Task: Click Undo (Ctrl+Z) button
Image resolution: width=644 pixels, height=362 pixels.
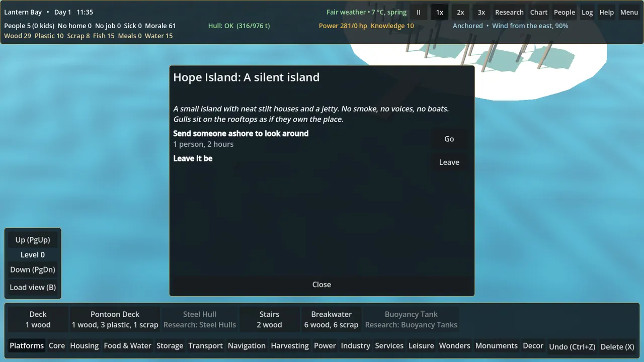Action: point(572,346)
